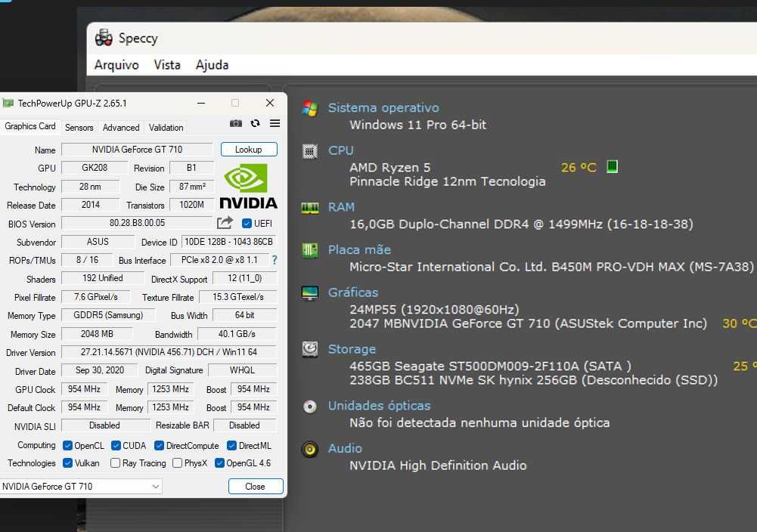Click the Digital Signature field WHQL
Viewport: 757px width, 532px height.
click(242, 370)
